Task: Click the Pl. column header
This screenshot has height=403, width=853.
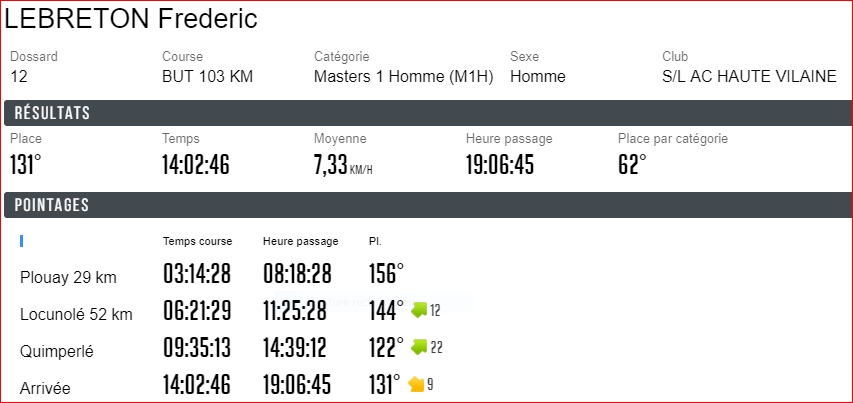Action: point(375,241)
